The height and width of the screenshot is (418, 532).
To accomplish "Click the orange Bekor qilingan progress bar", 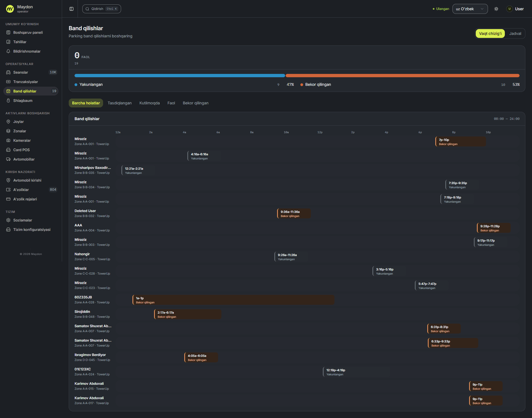I will [402, 76].
